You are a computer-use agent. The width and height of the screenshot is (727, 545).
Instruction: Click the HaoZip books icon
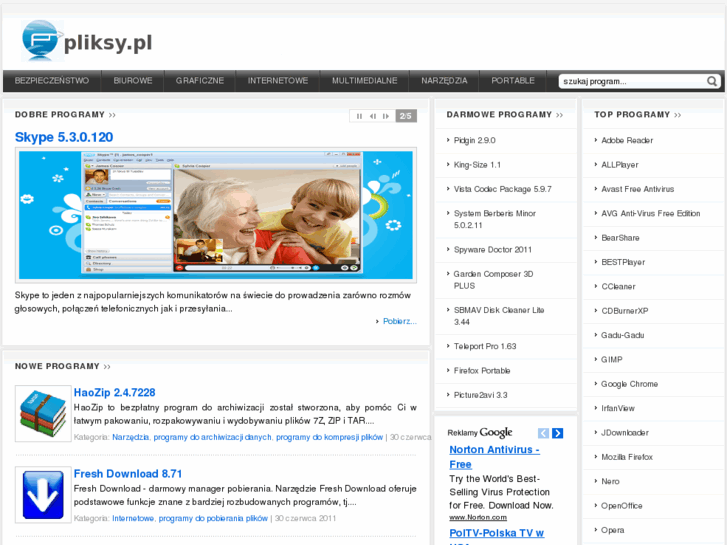[43, 413]
